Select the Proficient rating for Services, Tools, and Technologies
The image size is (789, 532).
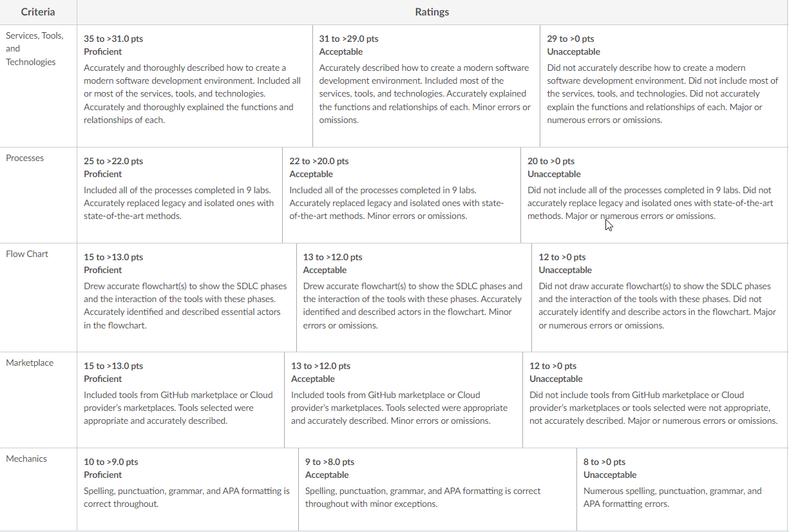click(195, 86)
